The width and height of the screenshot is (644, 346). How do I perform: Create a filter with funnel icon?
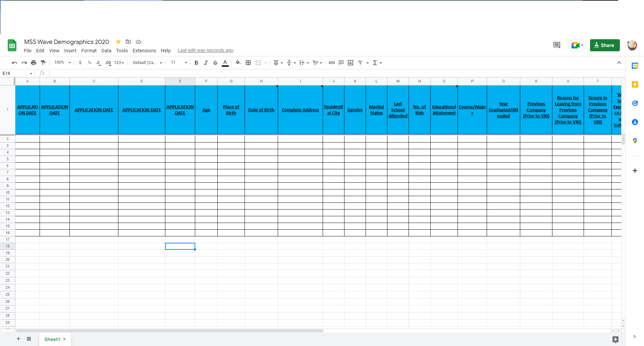click(360, 63)
